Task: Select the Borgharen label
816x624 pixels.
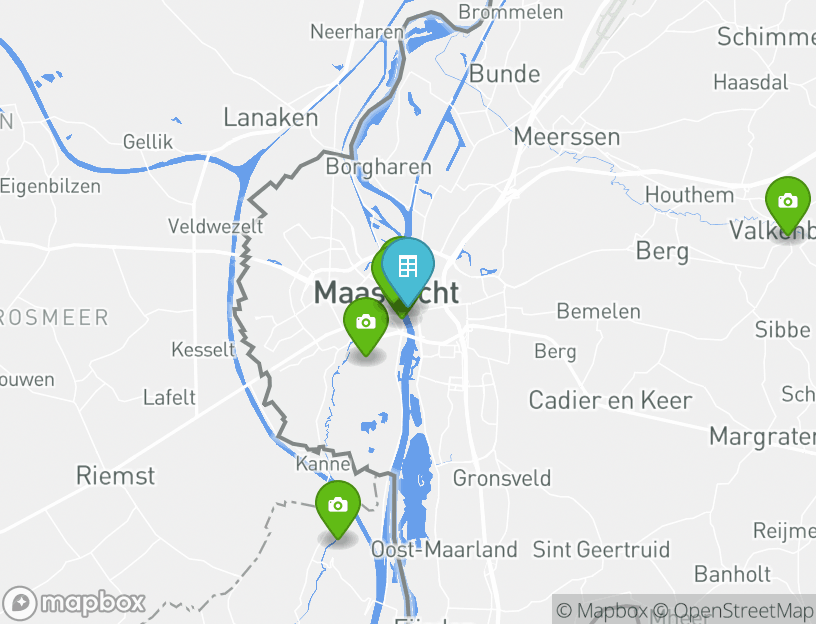Action: [x=378, y=167]
